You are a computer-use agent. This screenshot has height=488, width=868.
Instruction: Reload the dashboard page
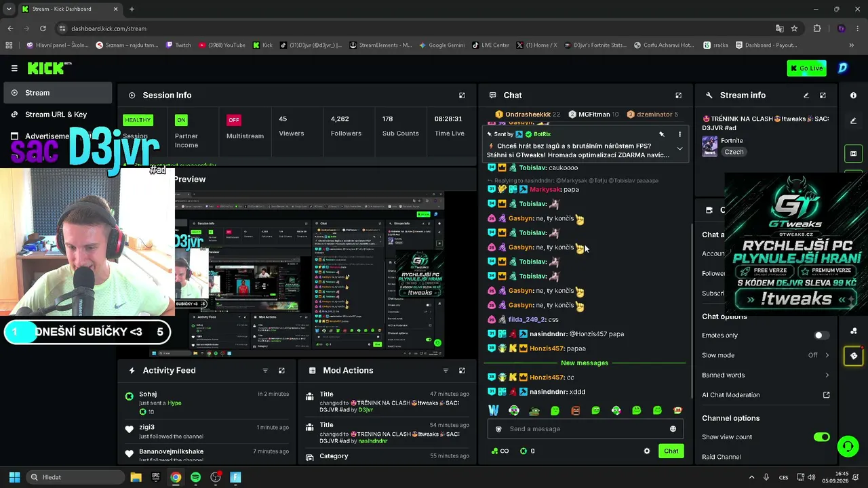(x=43, y=28)
